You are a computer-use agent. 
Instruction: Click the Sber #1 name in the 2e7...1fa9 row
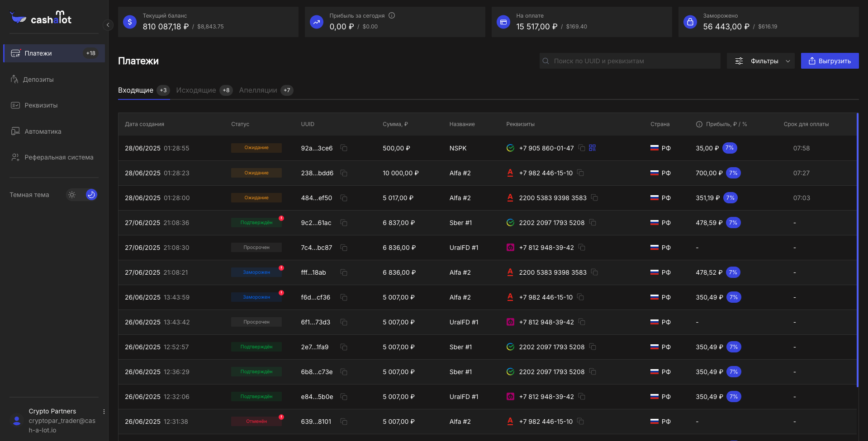[x=460, y=347]
